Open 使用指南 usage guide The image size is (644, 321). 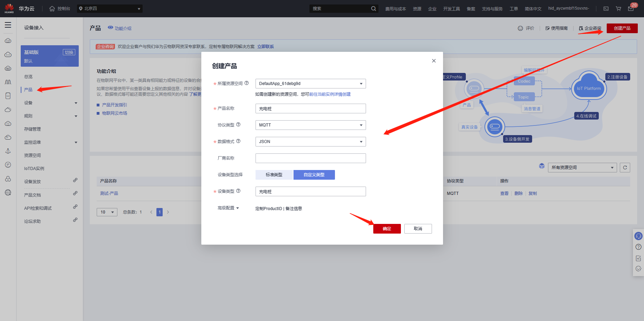[x=557, y=28]
